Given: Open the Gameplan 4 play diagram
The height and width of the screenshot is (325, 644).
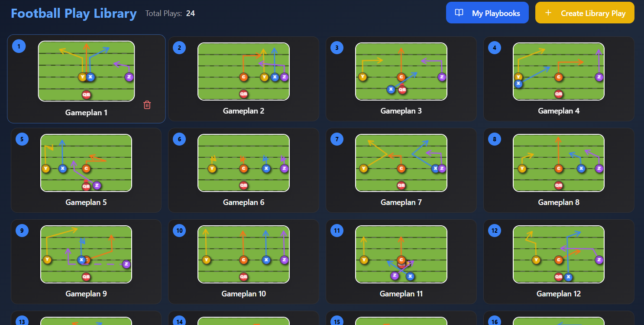Looking at the screenshot, I should [x=559, y=71].
